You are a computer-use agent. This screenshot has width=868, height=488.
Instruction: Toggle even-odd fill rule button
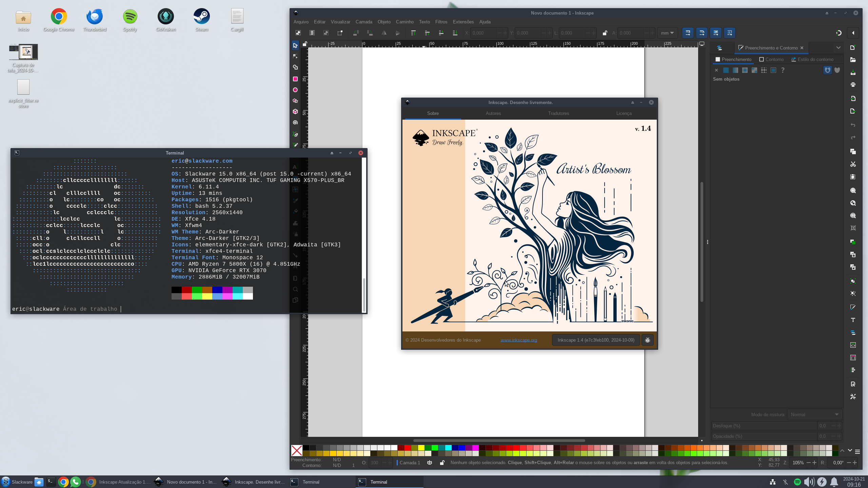click(828, 70)
